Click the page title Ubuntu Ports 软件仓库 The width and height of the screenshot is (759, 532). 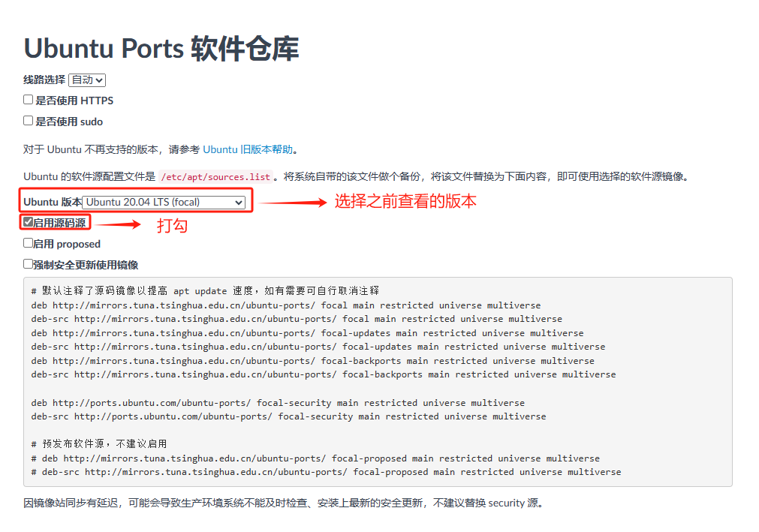click(162, 49)
